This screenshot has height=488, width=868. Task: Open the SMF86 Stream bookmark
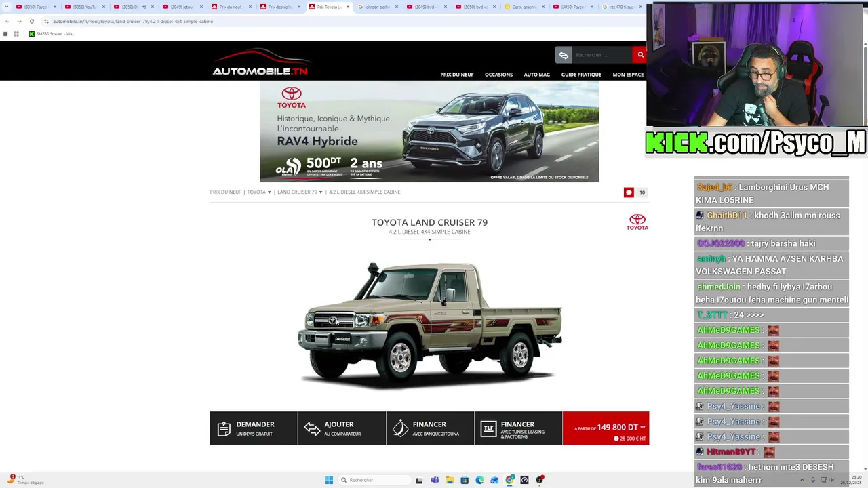52,34
